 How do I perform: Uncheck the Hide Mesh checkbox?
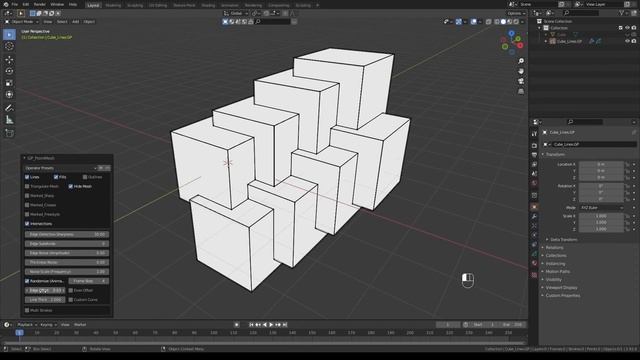(71, 187)
